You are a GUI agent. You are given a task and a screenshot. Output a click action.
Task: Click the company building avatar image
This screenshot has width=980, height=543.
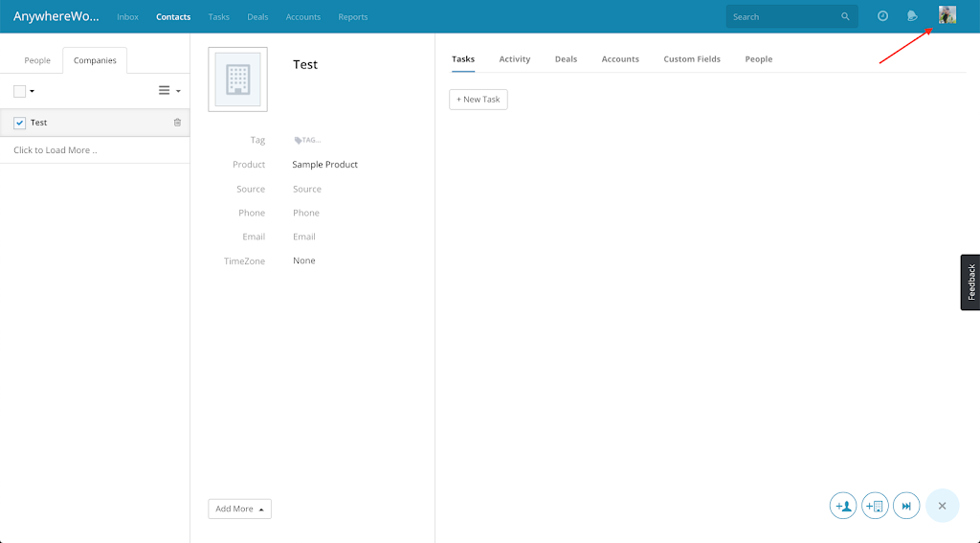237,79
